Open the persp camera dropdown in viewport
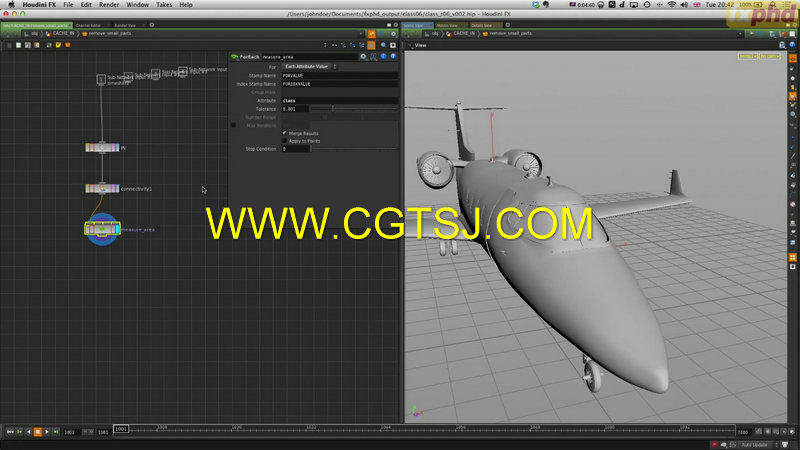The height and width of the screenshot is (450, 800). (747, 56)
